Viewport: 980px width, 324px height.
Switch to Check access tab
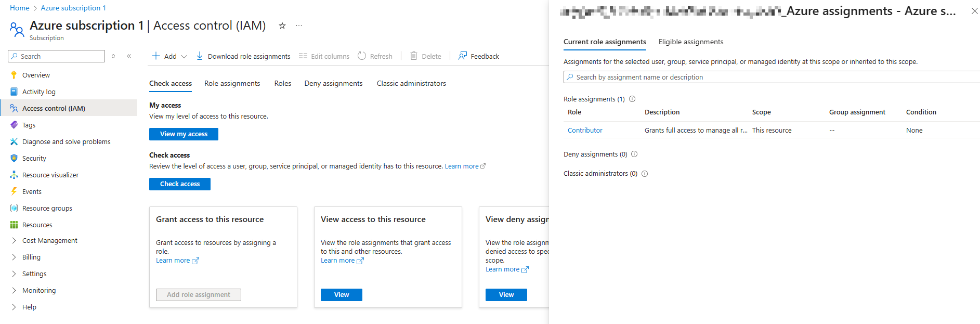(171, 83)
